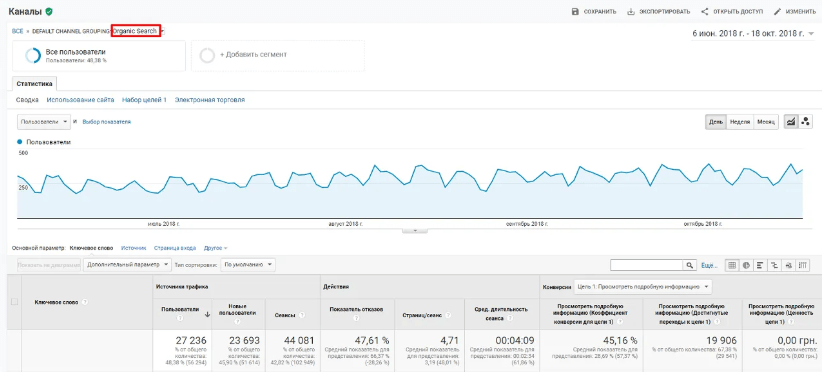Select the data table view icon
Screen dimensions: 827x378
pos(732,265)
